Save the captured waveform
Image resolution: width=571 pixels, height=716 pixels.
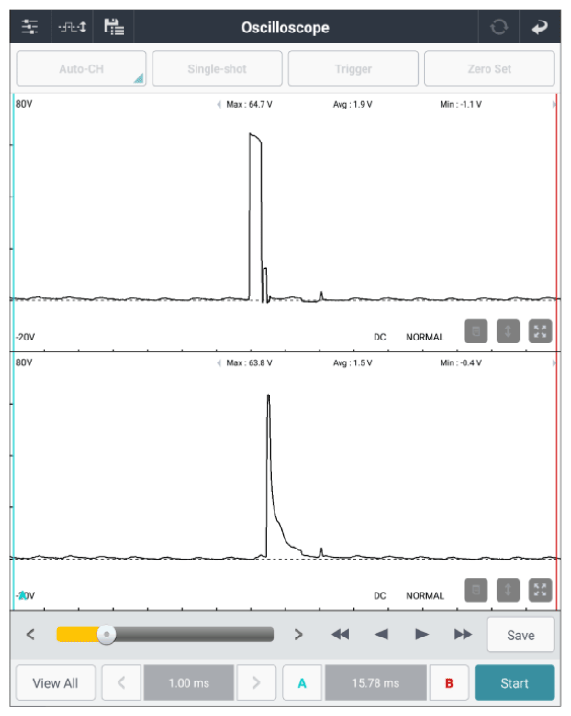pyautogui.click(x=521, y=635)
